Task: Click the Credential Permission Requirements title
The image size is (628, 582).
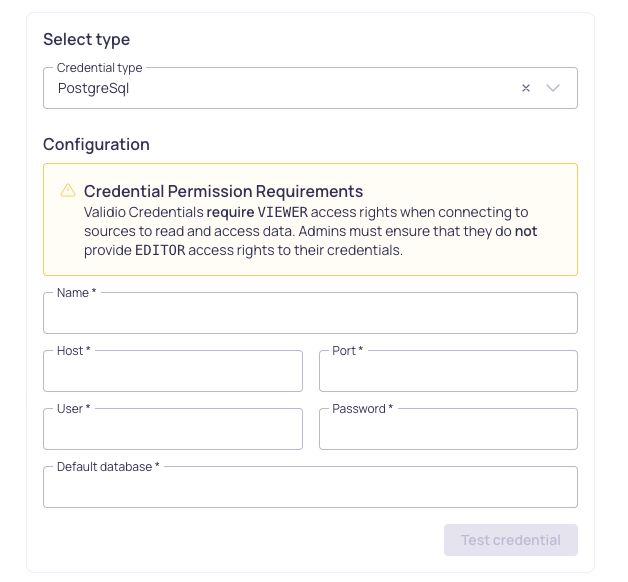Action: 223,191
